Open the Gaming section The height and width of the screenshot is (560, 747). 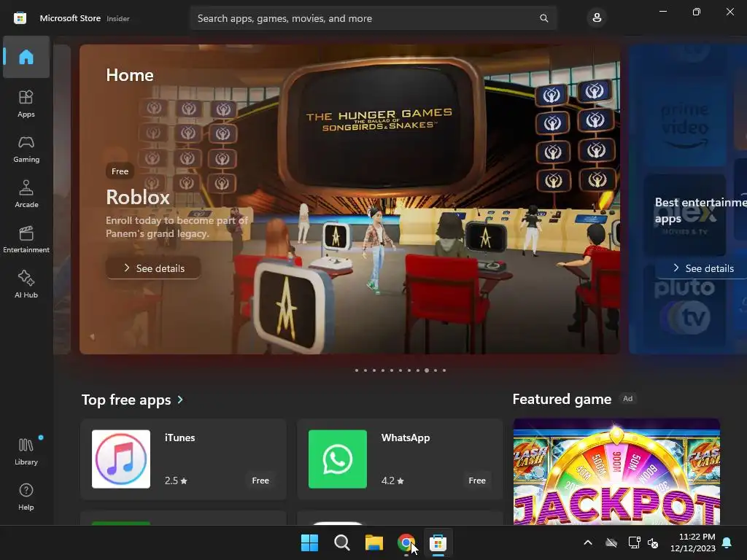pyautogui.click(x=26, y=149)
